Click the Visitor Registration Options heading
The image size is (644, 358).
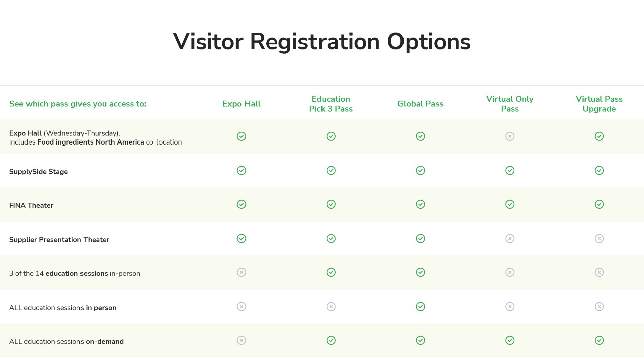tap(322, 42)
